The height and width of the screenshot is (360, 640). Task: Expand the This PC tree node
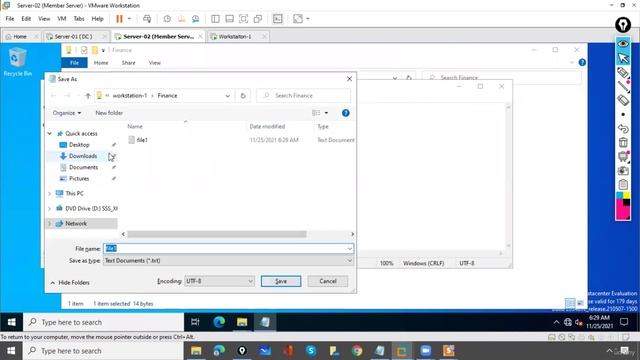pos(50,193)
